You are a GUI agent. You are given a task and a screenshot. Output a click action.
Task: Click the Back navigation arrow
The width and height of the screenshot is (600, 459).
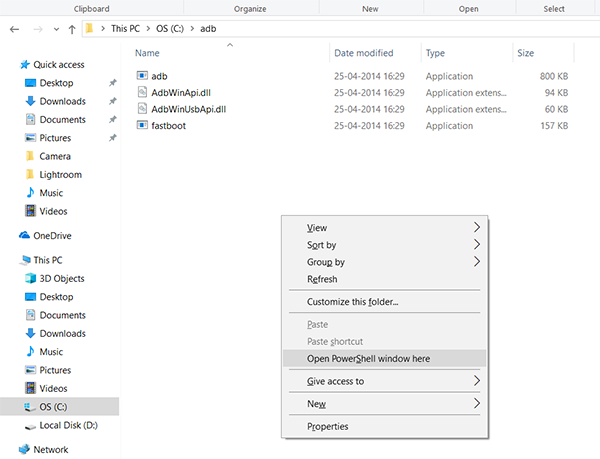pos(15,29)
